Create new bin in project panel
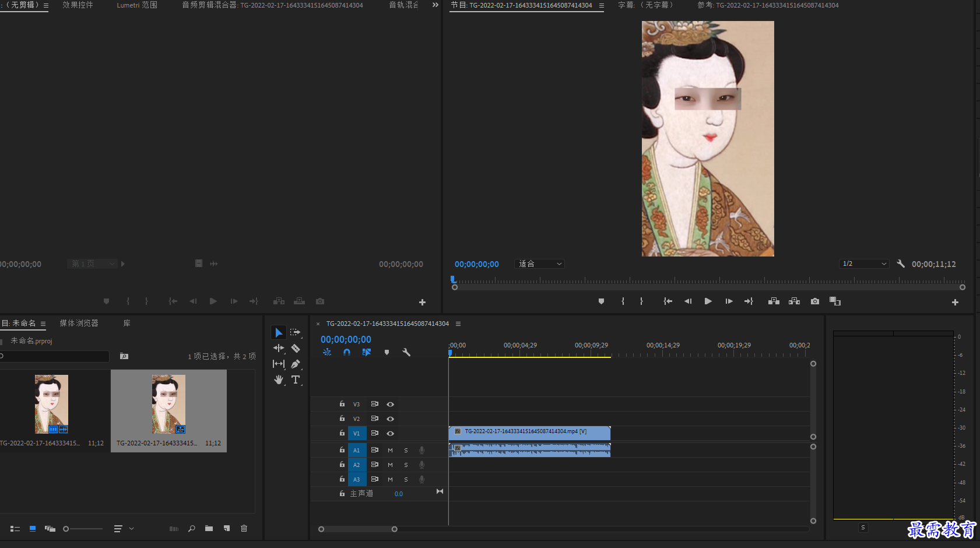Screen dimensions: 980x548 pos(209,529)
